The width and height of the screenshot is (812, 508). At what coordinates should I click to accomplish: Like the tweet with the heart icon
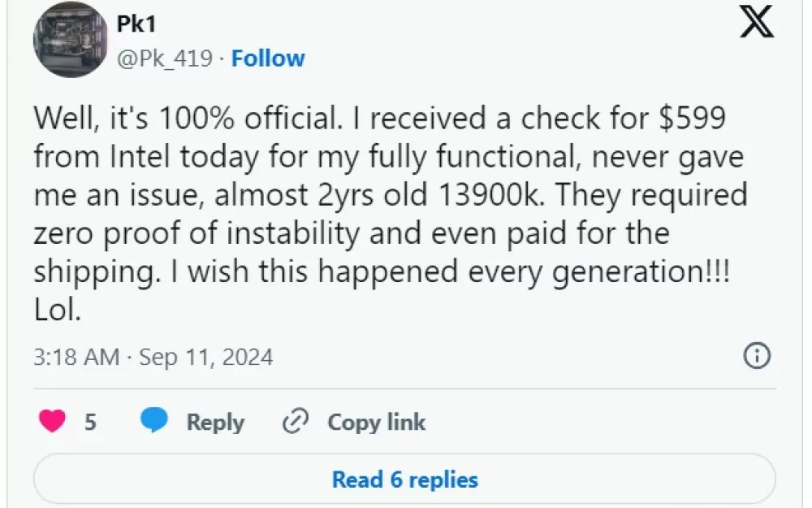coord(53,422)
